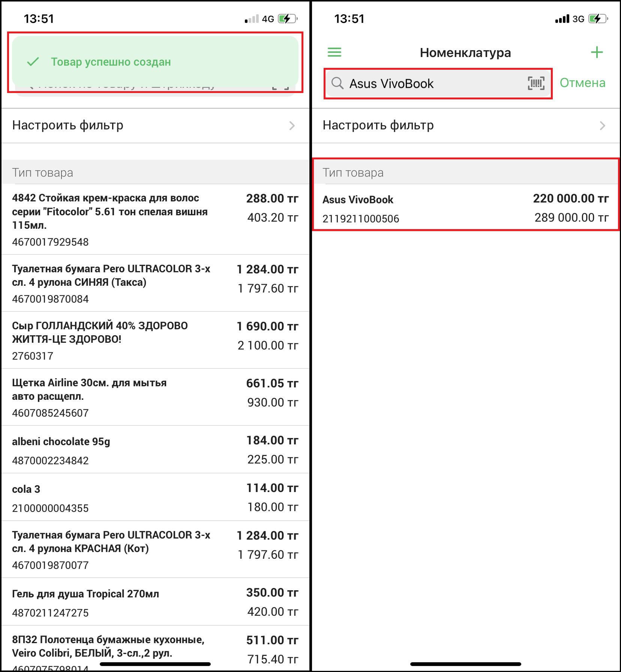Select barcode 4870211247275
The image size is (621, 672).
[x=50, y=613]
